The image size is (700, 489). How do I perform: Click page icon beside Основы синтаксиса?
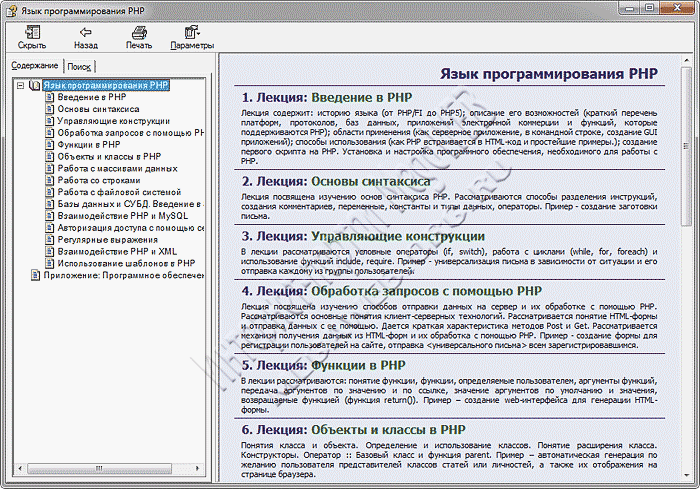point(50,109)
